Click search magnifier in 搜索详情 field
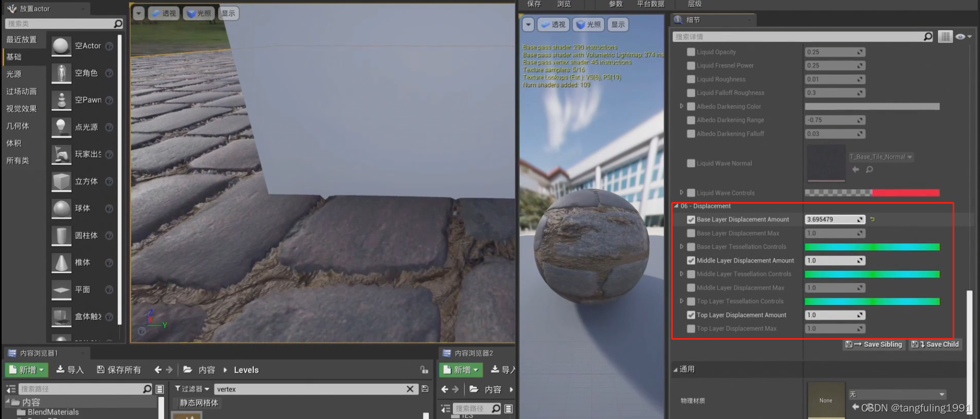Screen dimensions: 980x419 928,36
